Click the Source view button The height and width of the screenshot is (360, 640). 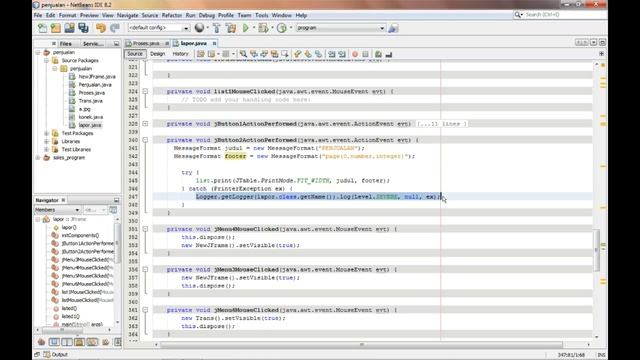coord(135,54)
